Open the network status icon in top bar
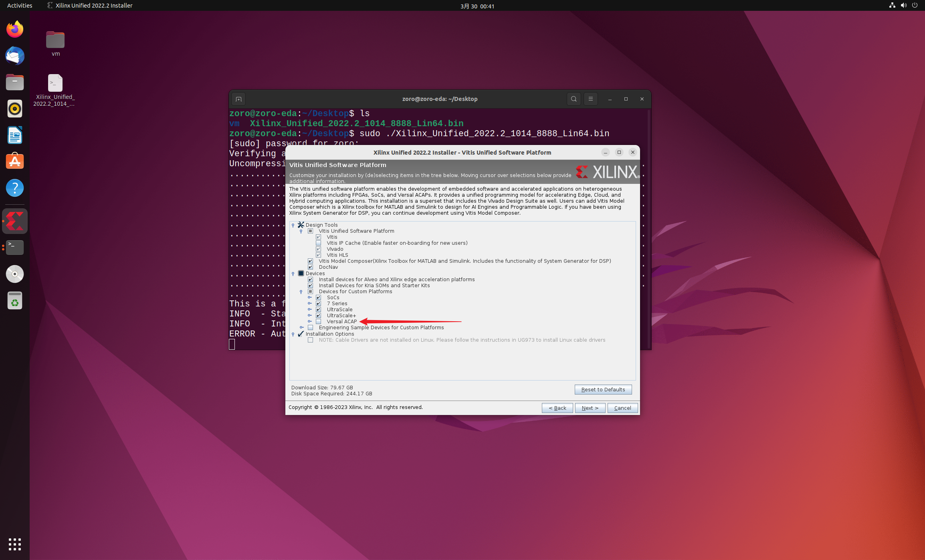 click(x=892, y=6)
